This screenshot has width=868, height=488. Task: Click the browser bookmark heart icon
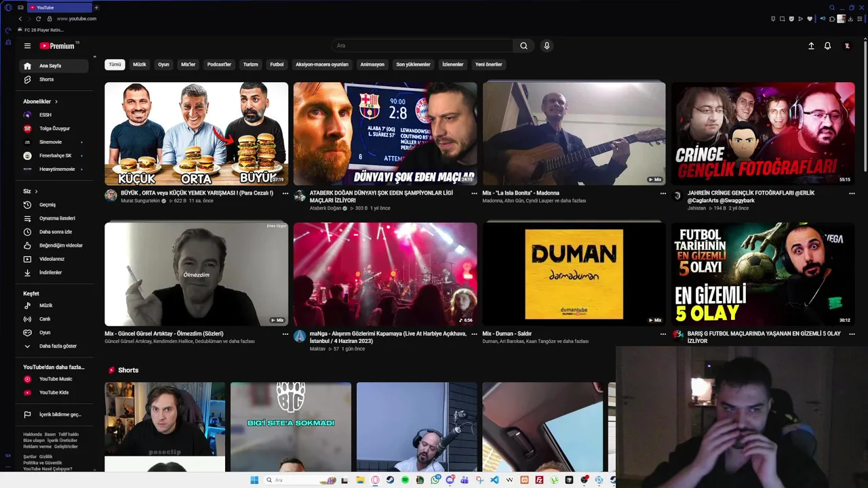[810, 19]
